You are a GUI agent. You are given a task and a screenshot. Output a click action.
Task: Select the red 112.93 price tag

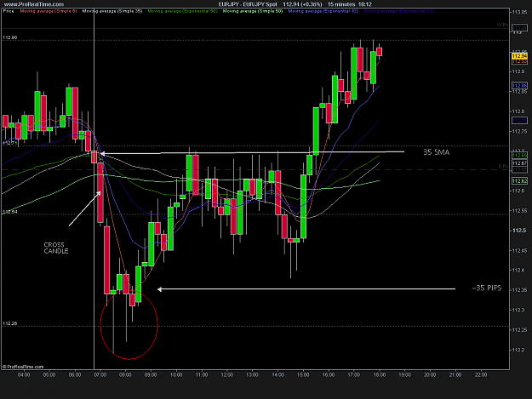click(519, 61)
